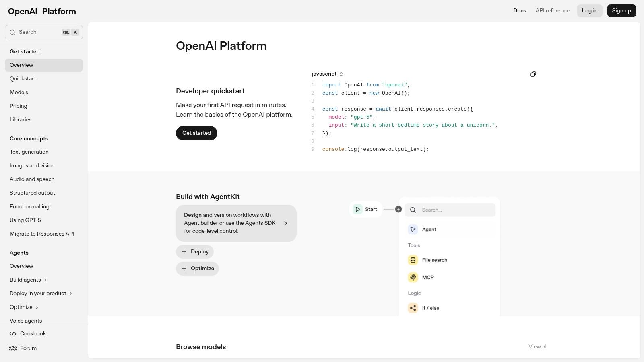
Task: Click the magnifier icon in the search bar
Action: click(413, 210)
